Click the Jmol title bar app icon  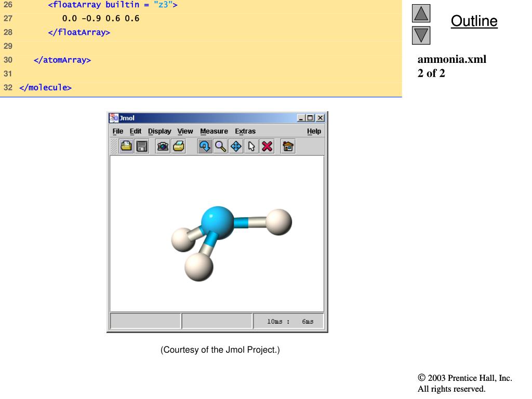[114, 118]
